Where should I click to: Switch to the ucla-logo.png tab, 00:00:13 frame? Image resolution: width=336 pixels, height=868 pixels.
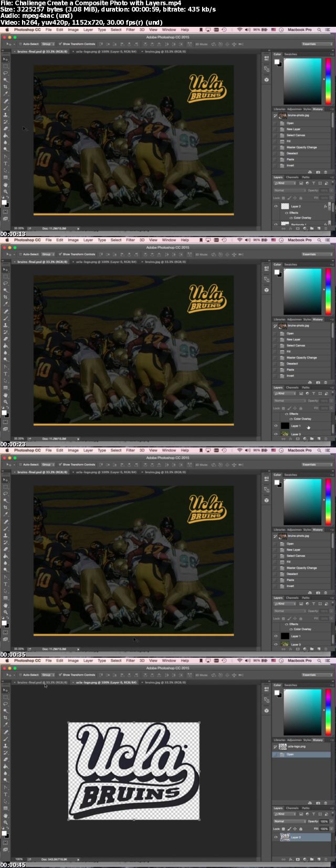pyautogui.click(x=106, y=52)
